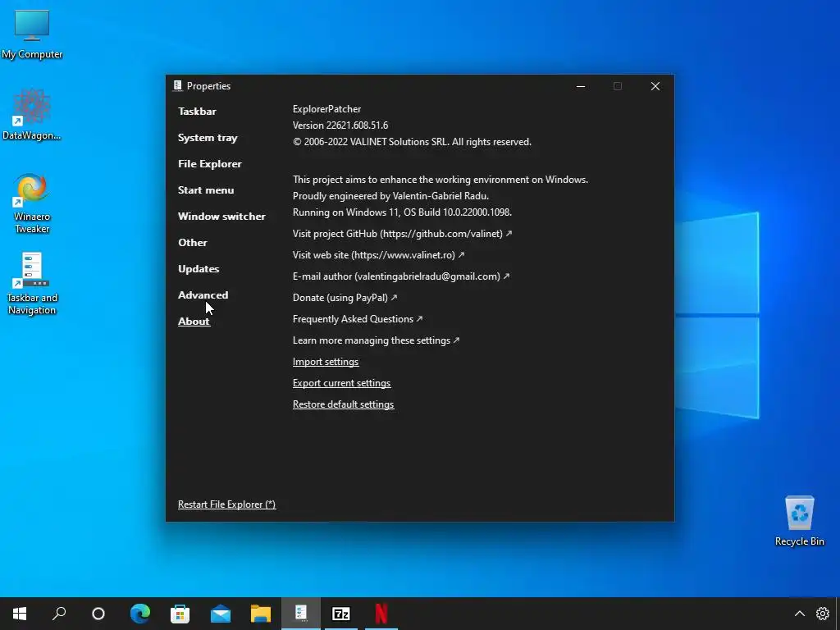The height and width of the screenshot is (630, 840).
Task: Click Restore default settings
Action: (344, 405)
